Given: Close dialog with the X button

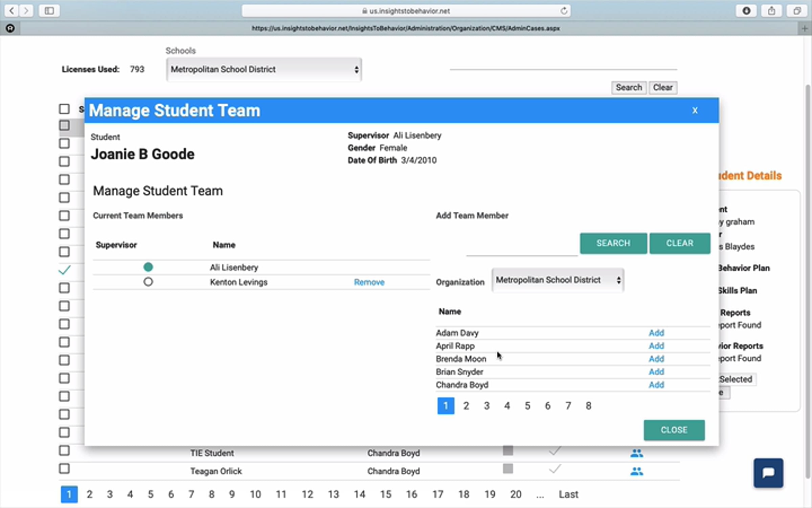Looking at the screenshot, I should (x=695, y=110).
